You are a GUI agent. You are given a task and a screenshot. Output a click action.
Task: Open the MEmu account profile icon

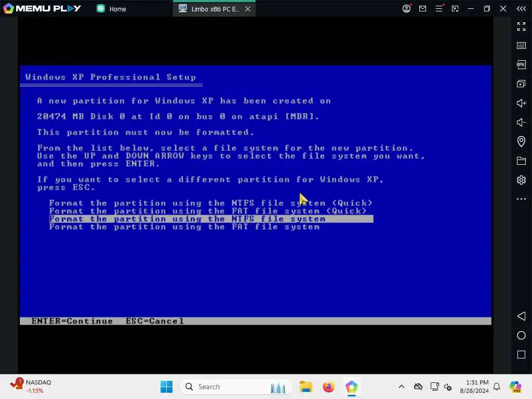click(x=406, y=8)
